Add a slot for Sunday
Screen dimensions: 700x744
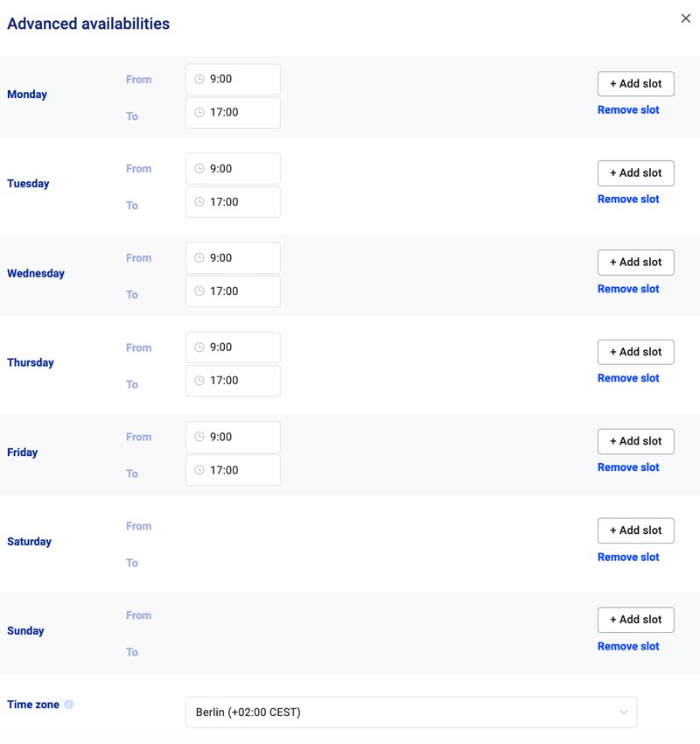pos(635,620)
